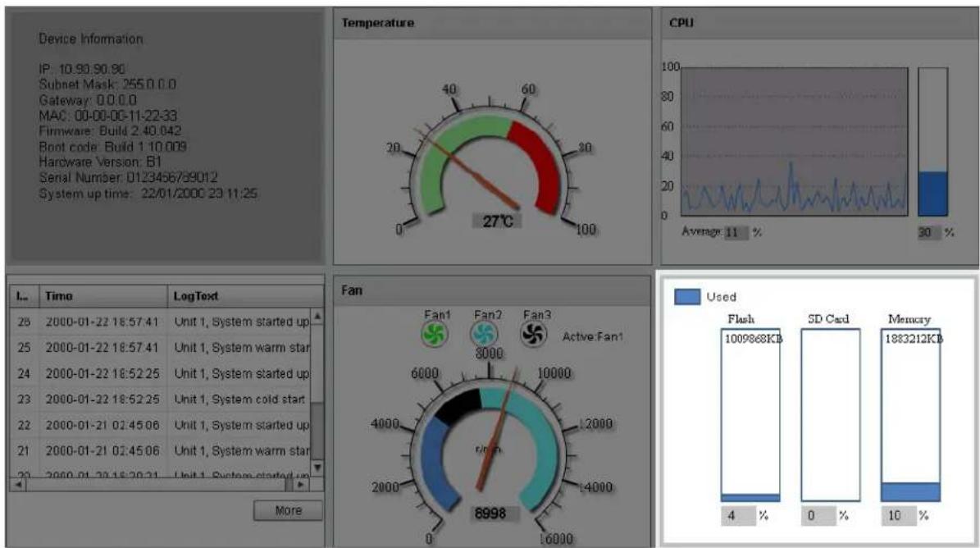Click the IP address 10.90.90.90 line
Image resolution: width=980 pixels, height=548 pixels.
[82, 69]
